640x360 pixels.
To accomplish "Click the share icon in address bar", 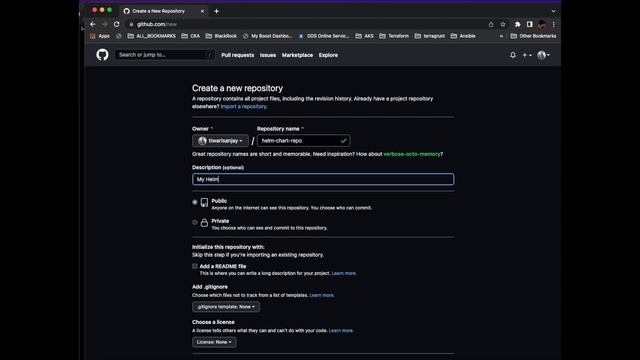I will click(x=491, y=24).
